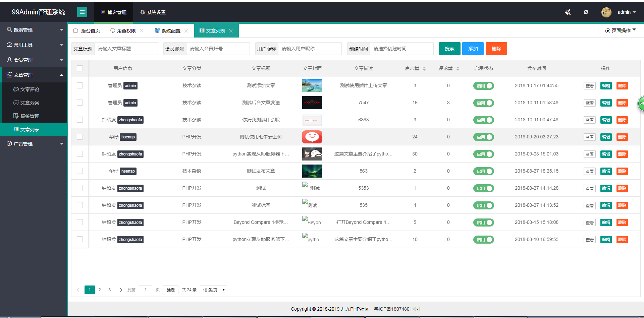Click the refresh icon in top bar
644x318 pixels.
coord(586,12)
